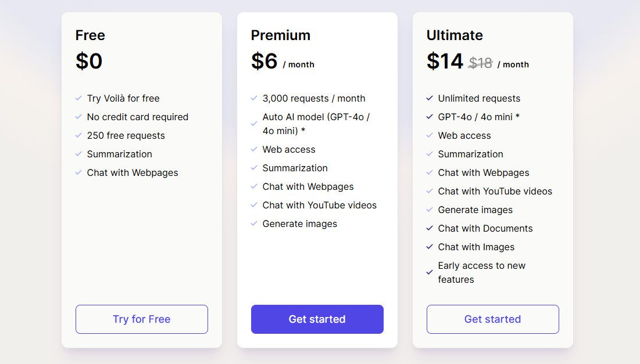Click the checkmark beside 250 free requests
This screenshot has height=364, width=640.
click(77, 135)
